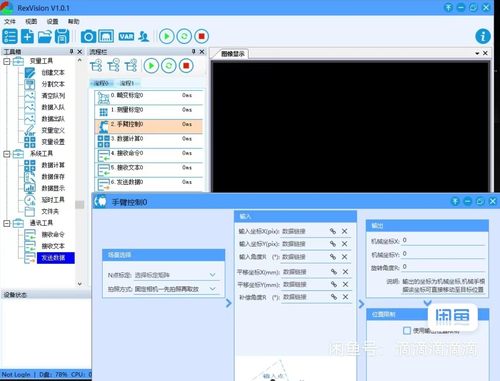
Task: Run the current flow with flow-panel play button
Action: click(x=151, y=66)
